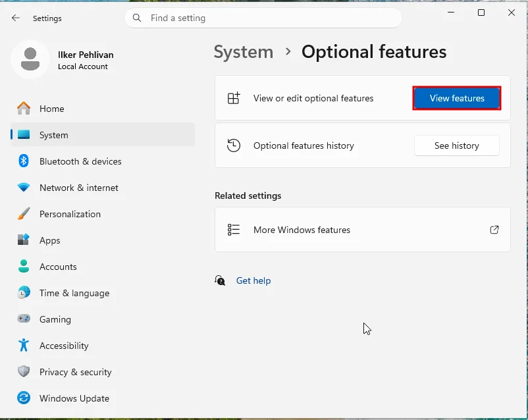Click the Bluetooth icon in sidebar
The height and width of the screenshot is (420, 528).
point(24,161)
